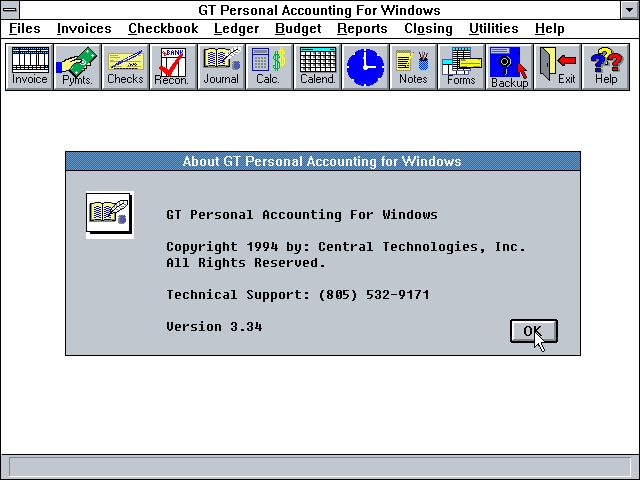Open the Calc. calculator icon
The height and width of the screenshot is (480, 640).
pyautogui.click(x=269, y=67)
